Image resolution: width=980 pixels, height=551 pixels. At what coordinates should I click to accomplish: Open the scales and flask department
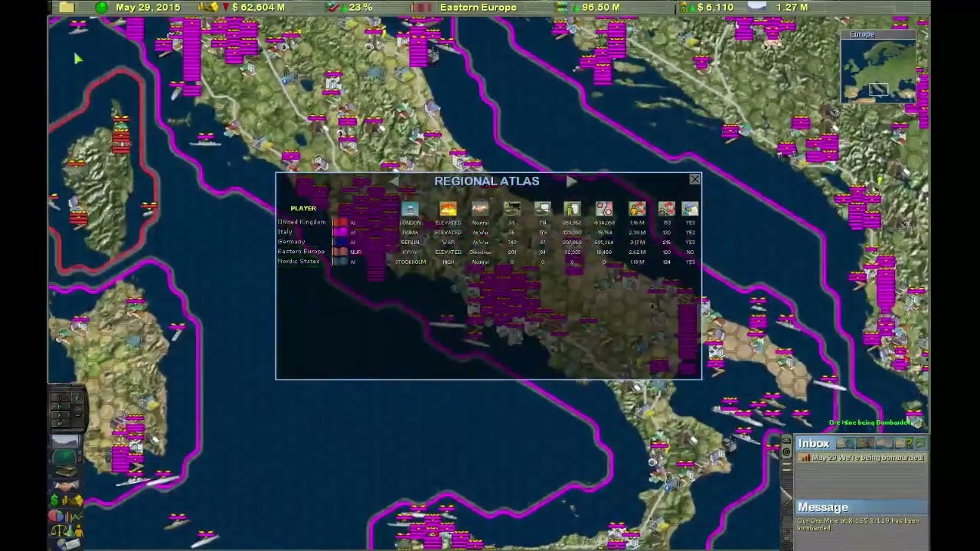click(x=66, y=530)
